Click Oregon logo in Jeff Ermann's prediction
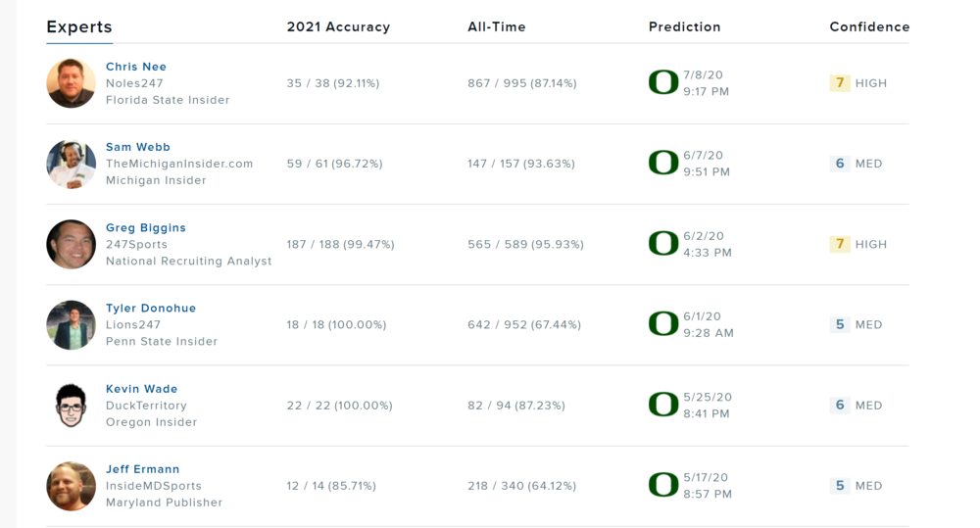Image resolution: width=980 pixels, height=528 pixels. [663, 485]
